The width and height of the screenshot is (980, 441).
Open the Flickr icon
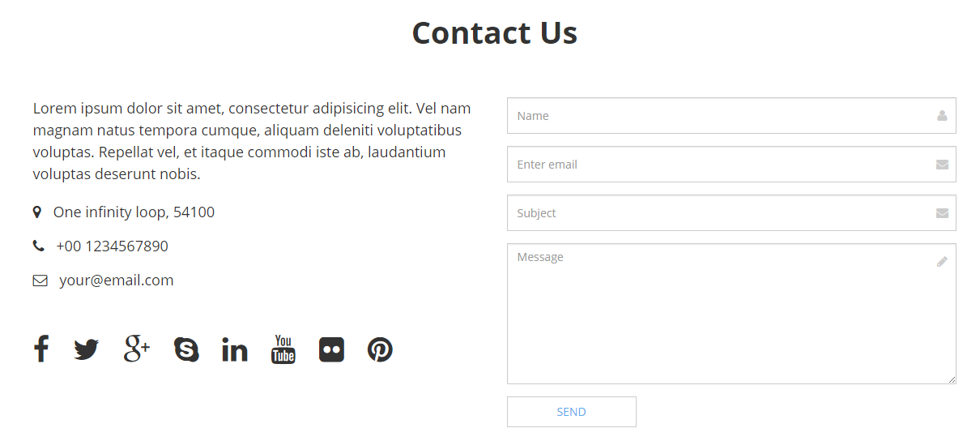[332, 349]
